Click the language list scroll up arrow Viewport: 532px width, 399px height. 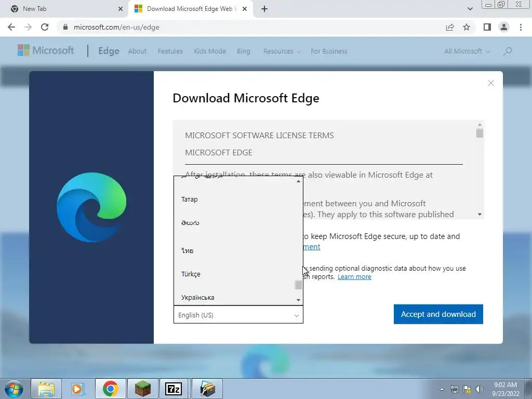[298, 181]
